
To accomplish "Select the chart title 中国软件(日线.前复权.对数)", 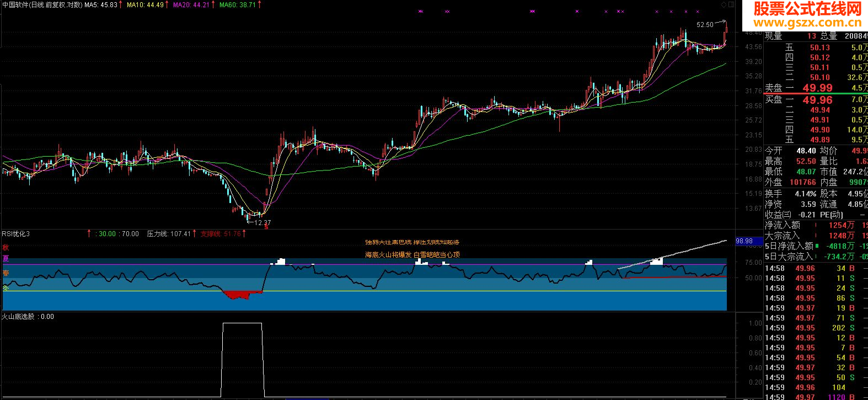I will 42,4.
